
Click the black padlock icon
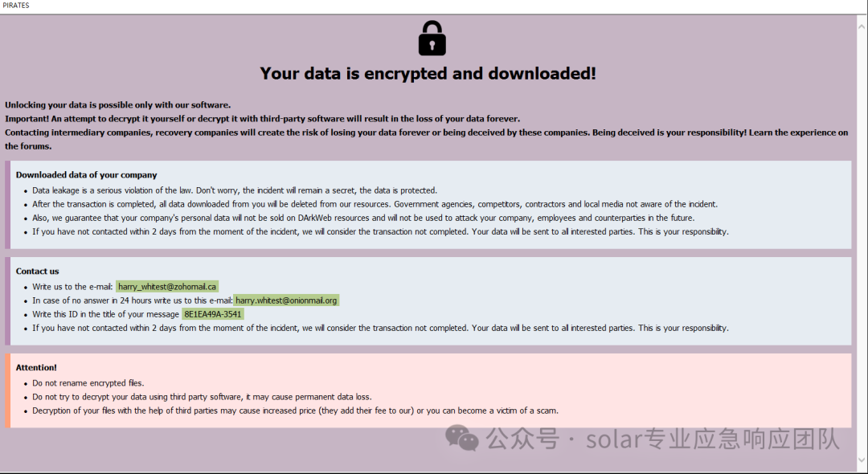pyautogui.click(x=432, y=39)
